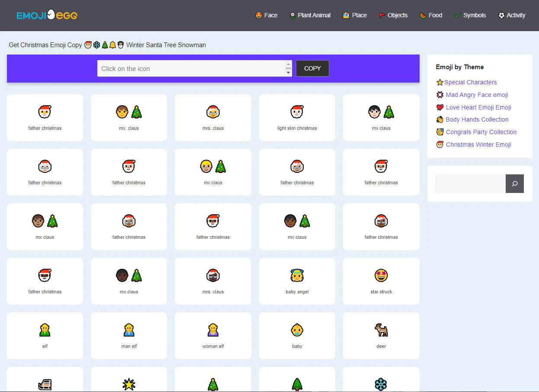Viewport: 539px width, 392px height.
Task: Select the man elf emoji
Action: pyautogui.click(x=129, y=329)
